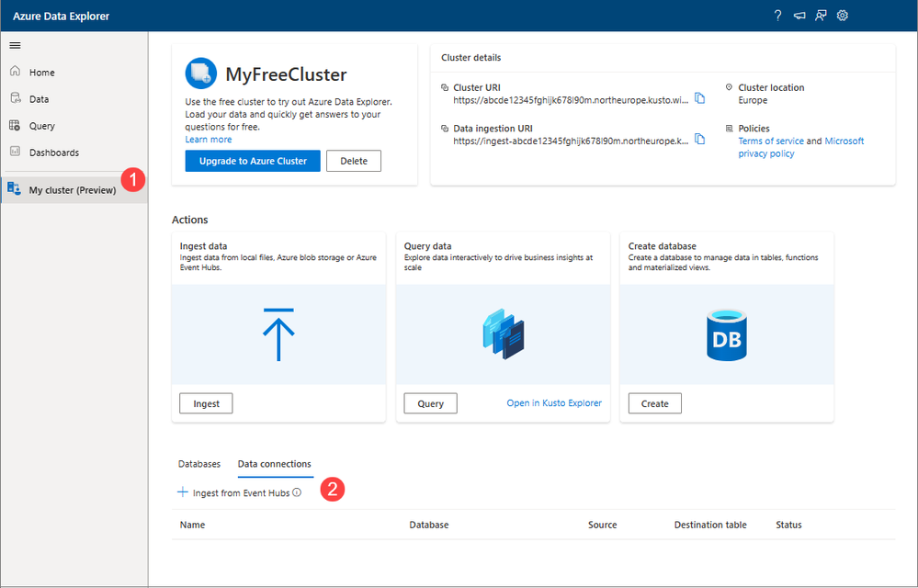The image size is (918, 588).
Task: Click the Cluster location pin icon
Action: (x=729, y=87)
